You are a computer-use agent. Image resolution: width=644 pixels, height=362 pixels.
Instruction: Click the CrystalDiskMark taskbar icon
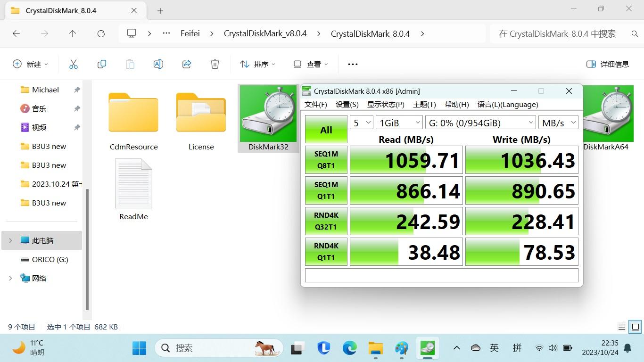(428, 348)
